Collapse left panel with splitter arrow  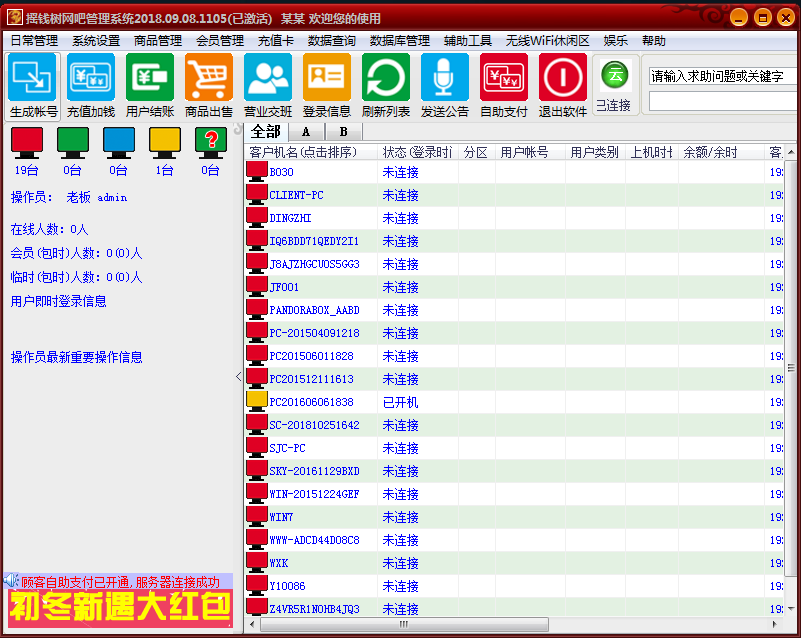(x=238, y=376)
